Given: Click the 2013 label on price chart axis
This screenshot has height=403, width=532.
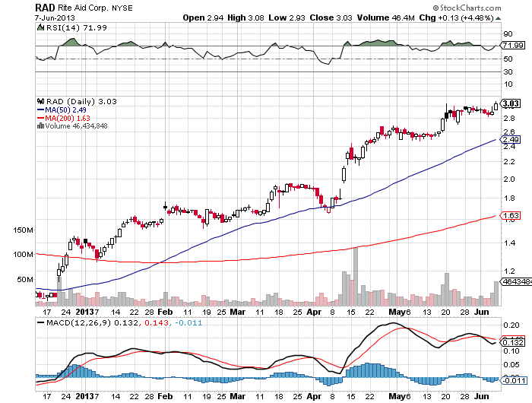Looking at the screenshot, I should coord(85,312).
